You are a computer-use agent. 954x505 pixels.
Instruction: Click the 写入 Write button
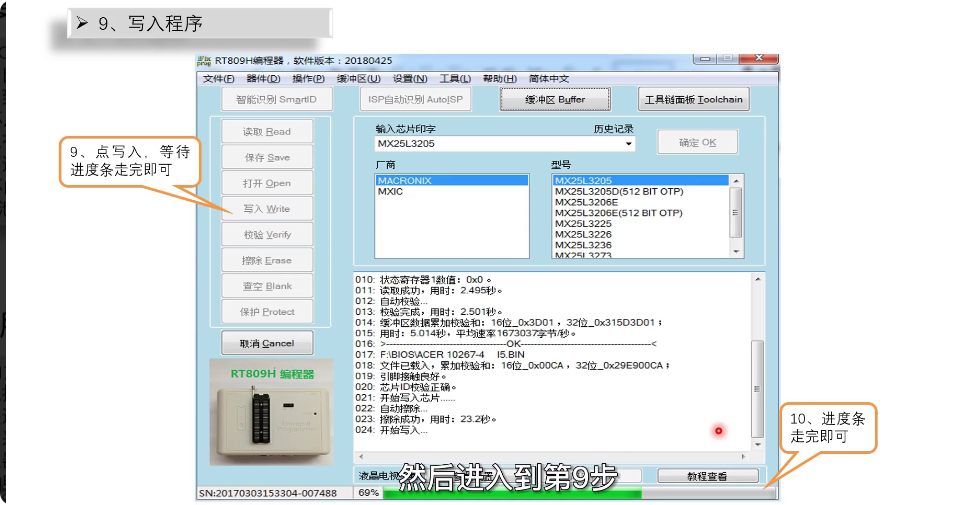(x=266, y=209)
